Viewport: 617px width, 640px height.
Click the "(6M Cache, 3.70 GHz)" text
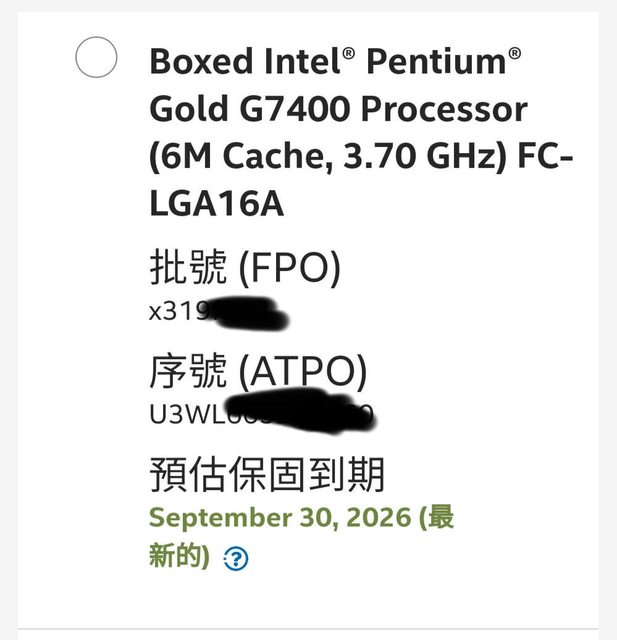click(320, 156)
